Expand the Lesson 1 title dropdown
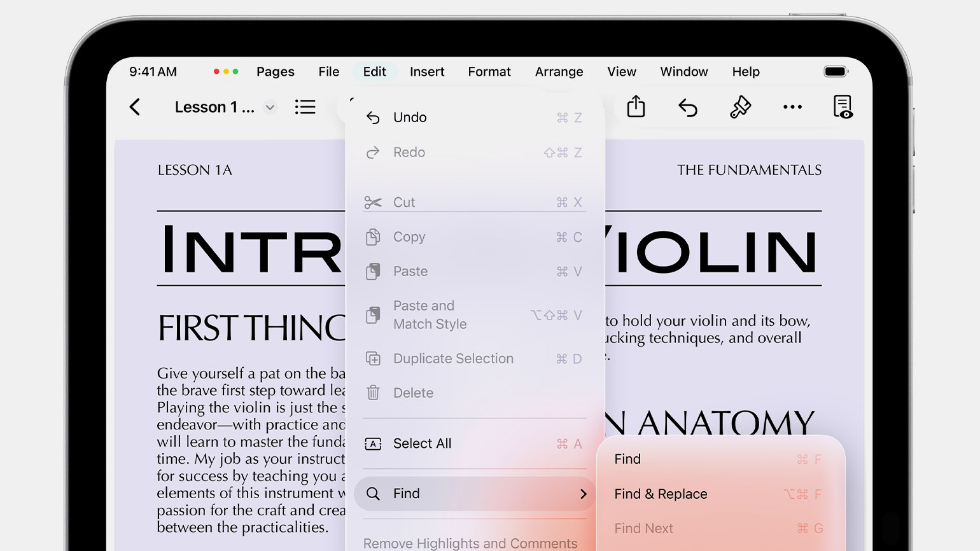Image resolution: width=980 pixels, height=551 pixels. tap(270, 108)
